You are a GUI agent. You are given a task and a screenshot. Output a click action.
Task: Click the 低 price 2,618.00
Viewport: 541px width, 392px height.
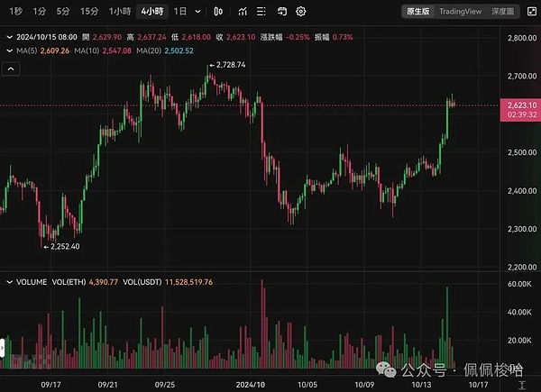(x=196, y=37)
